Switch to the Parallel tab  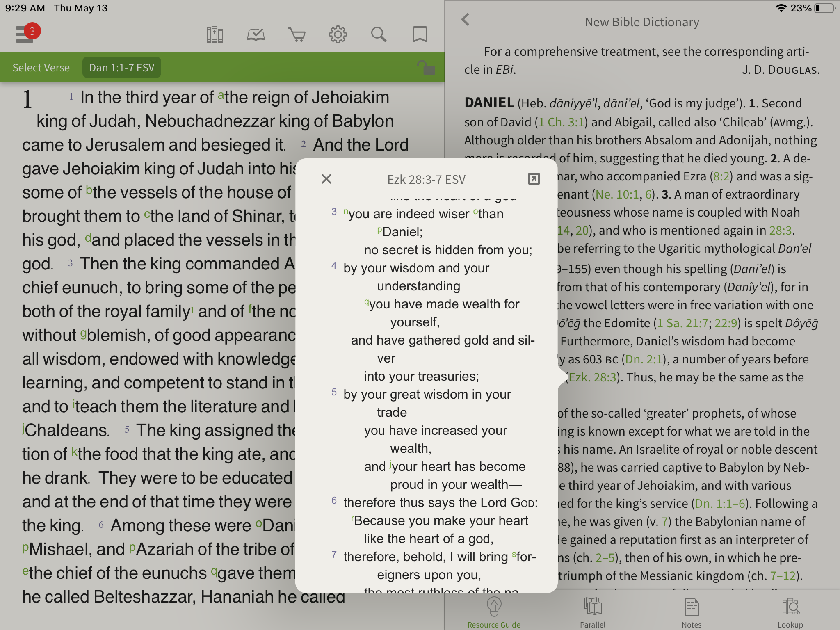(593, 612)
